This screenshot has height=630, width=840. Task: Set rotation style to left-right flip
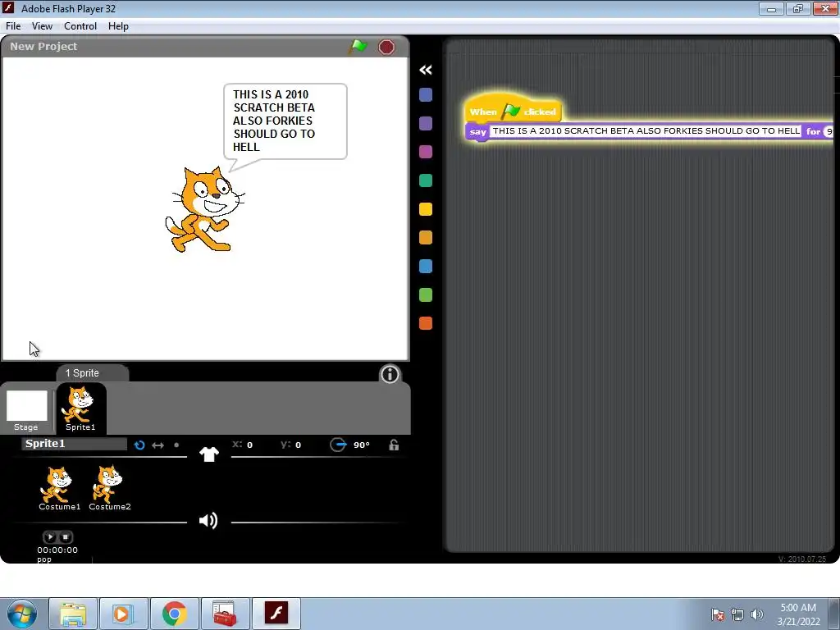pos(157,445)
